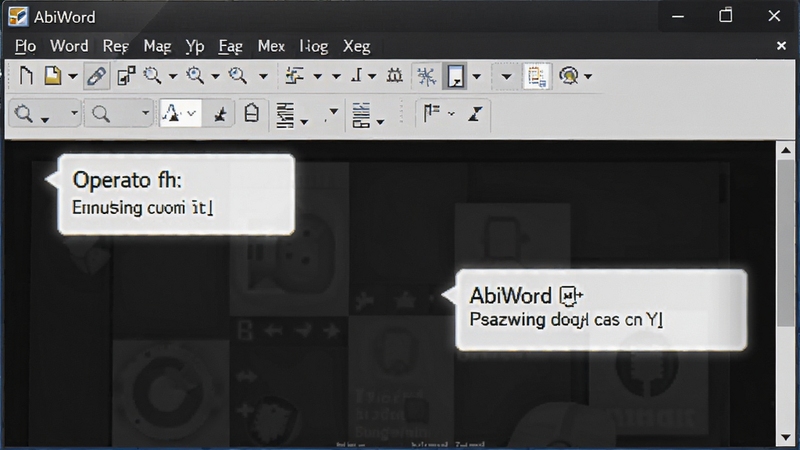Click the 'Psazwing' line in AbiWord bubble
The image size is (800, 450).
point(566,320)
